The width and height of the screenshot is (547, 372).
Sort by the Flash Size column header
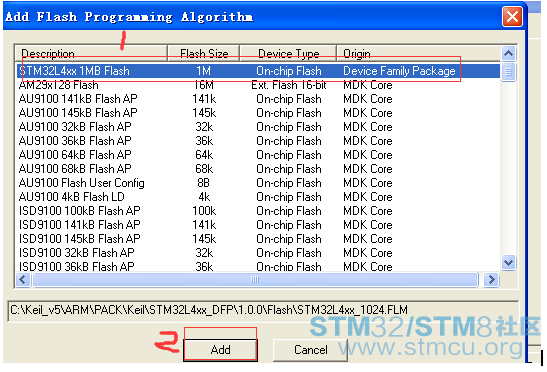click(x=204, y=54)
